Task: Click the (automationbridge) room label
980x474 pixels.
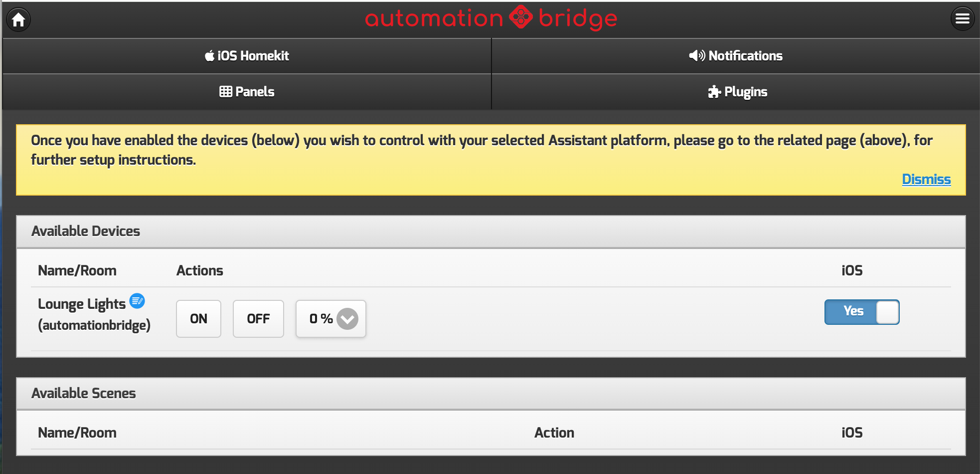Action: (94, 325)
